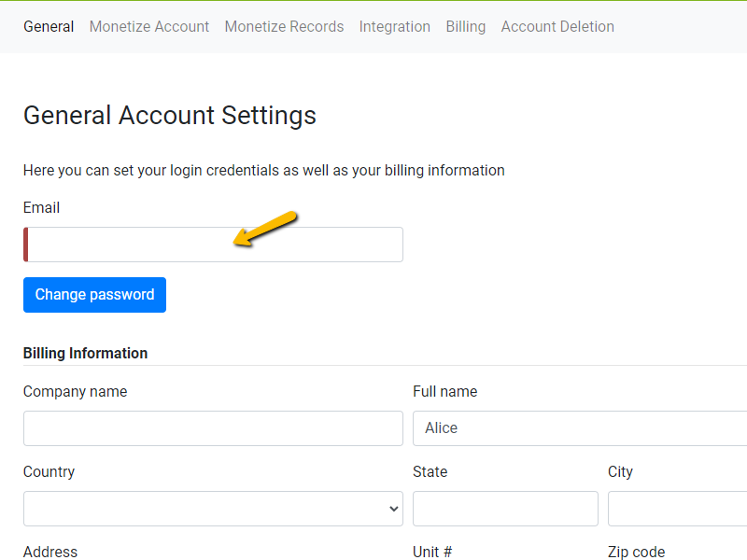Viewport: 747px width, 560px height.
Task: Click into the Company name field
Action: (213, 428)
